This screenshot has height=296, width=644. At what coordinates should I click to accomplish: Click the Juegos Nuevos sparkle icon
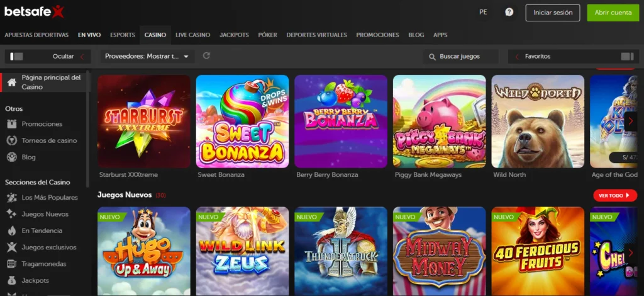(x=12, y=214)
